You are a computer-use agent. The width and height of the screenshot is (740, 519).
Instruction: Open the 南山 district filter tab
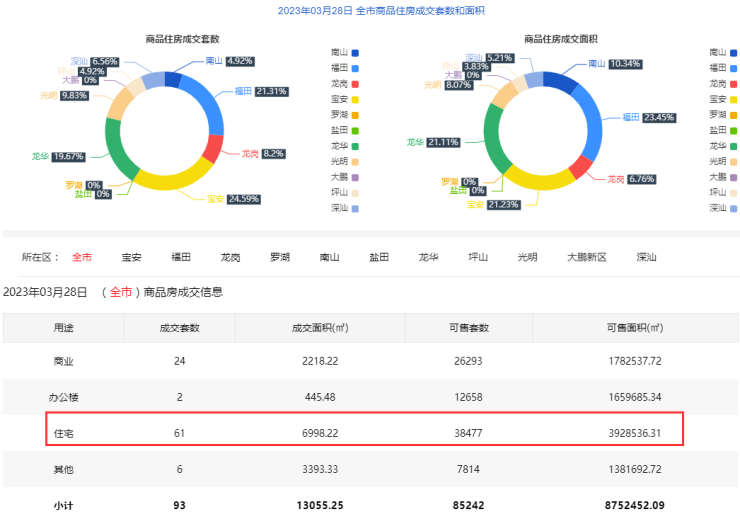coord(329,257)
